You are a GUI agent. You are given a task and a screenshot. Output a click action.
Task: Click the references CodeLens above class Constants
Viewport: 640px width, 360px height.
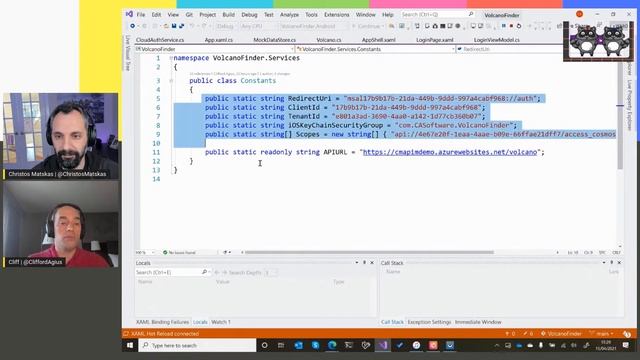[x=239, y=74]
